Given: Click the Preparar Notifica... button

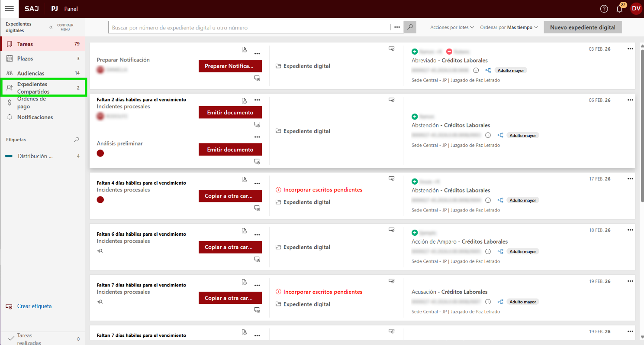Looking at the screenshot, I should [230, 66].
